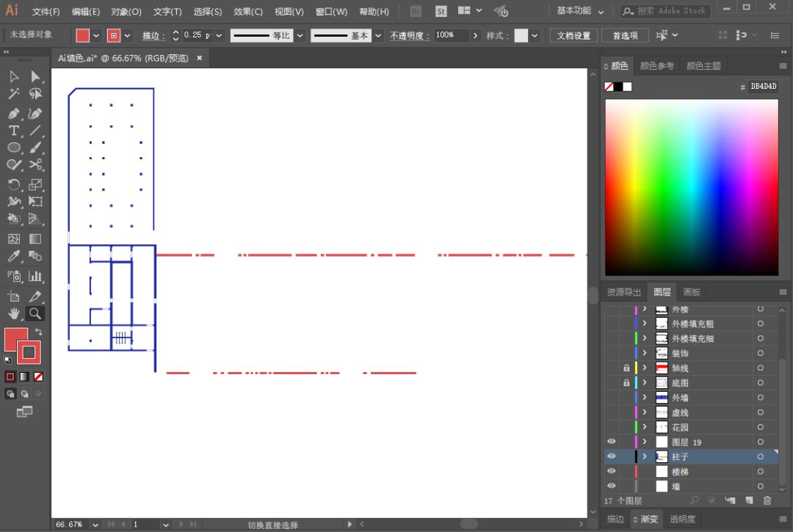Screen dimensions: 793x532
Task: Choose the Lasso tool
Action: [x=35, y=93]
